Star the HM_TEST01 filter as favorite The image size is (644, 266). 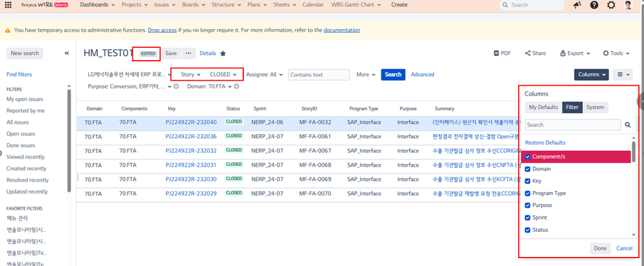pyautogui.click(x=223, y=54)
